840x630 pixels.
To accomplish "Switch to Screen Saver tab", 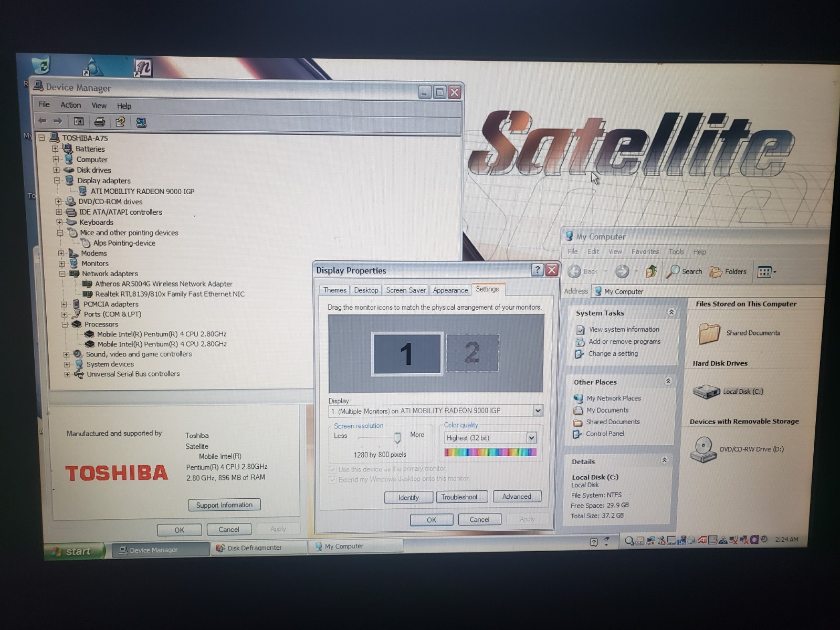I will tap(406, 290).
